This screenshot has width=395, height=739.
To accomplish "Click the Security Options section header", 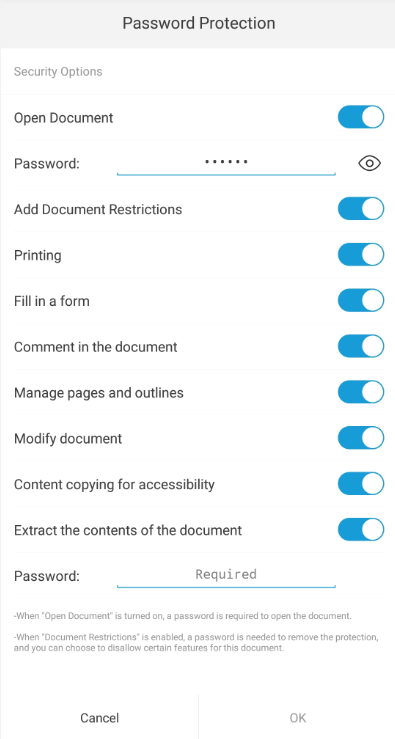I will coord(58,72).
